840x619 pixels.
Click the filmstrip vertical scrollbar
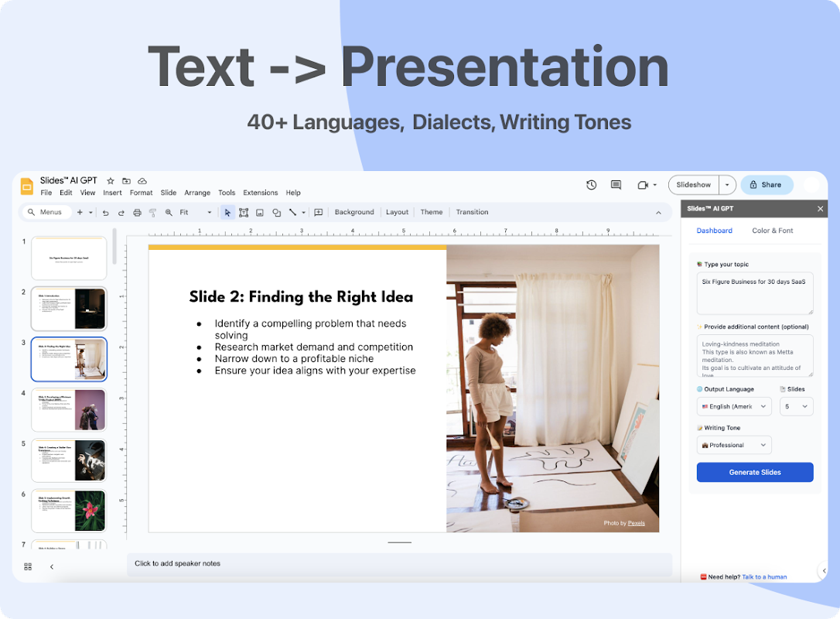coord(114,247)
